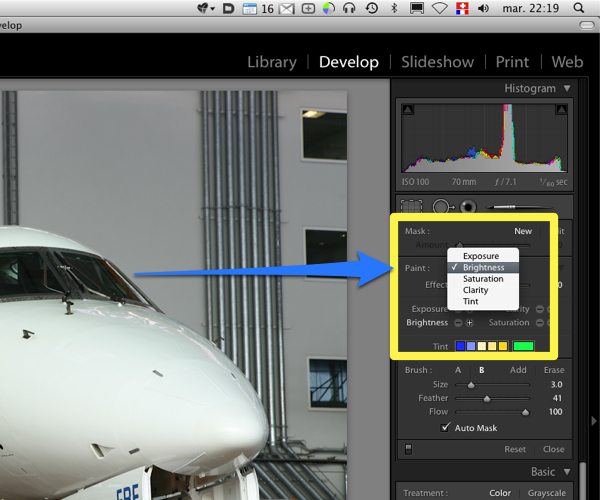Pick the golden orange tint swatch

click(503, 346)
